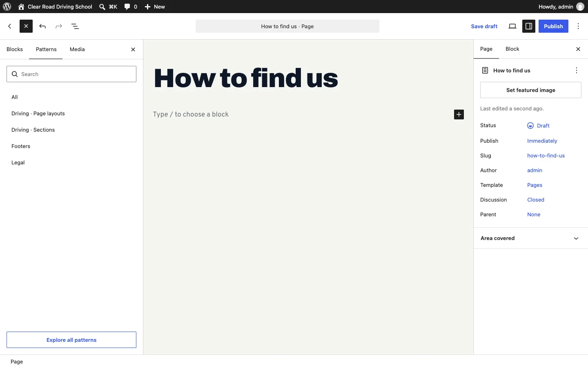Go back using the left chevron
Viewport: 588px width, 368px height.
coord(10,26)
